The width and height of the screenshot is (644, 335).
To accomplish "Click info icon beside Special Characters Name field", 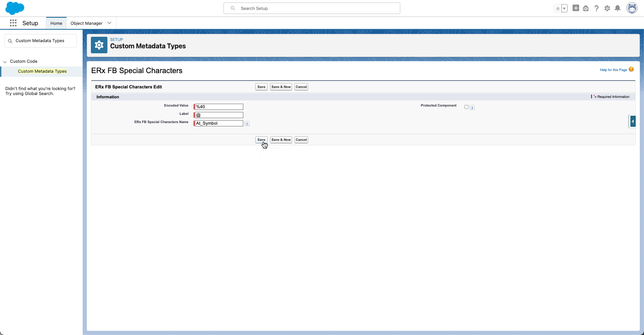I will point(247,124).
